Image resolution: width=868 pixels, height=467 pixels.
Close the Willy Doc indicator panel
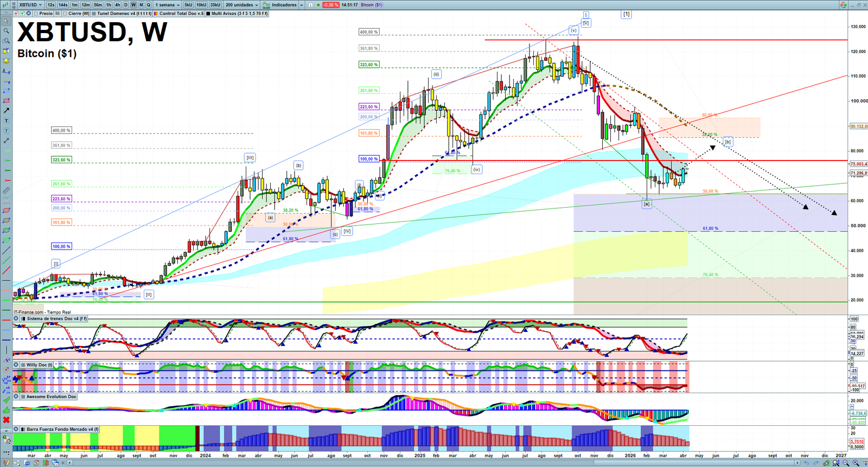pos(16,365)
